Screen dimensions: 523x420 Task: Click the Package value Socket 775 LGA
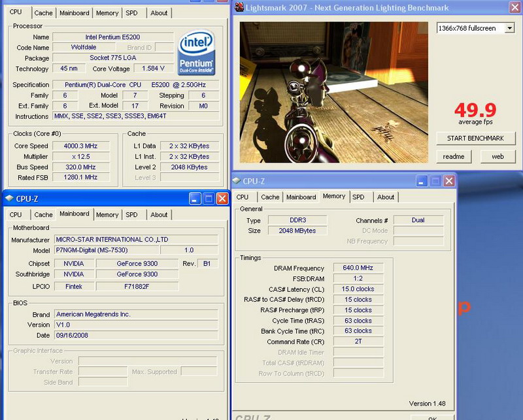pyautogui.click(x=113, y=57)
